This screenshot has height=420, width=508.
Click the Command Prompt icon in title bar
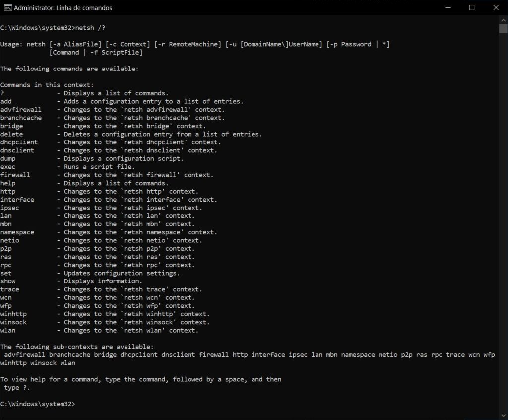[7, 8]
